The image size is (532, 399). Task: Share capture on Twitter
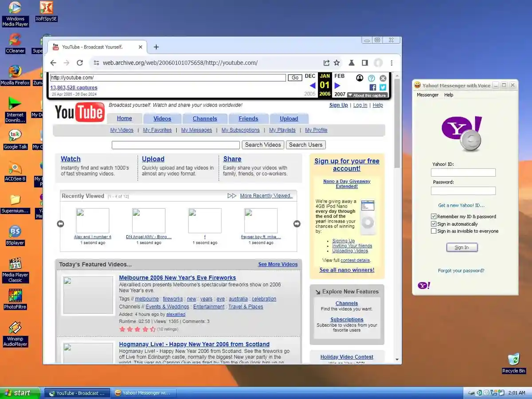[383, 88]
